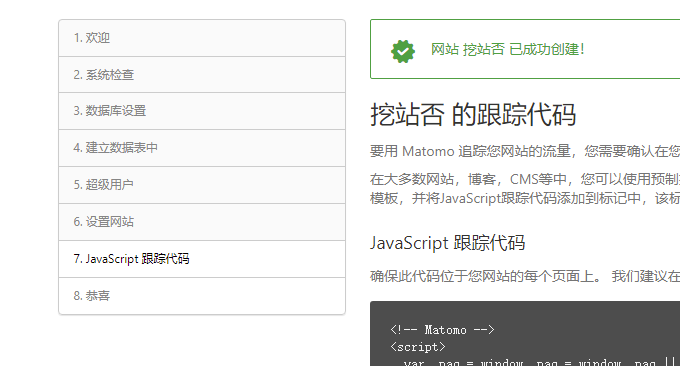
Task: Click the heading "挖站否 的跟踪代码"
Action: click(473, 115)
